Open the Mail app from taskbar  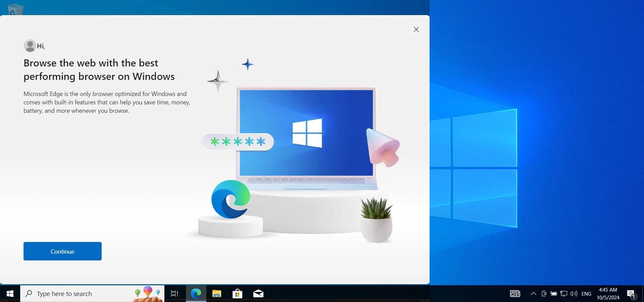coord(258,294)
